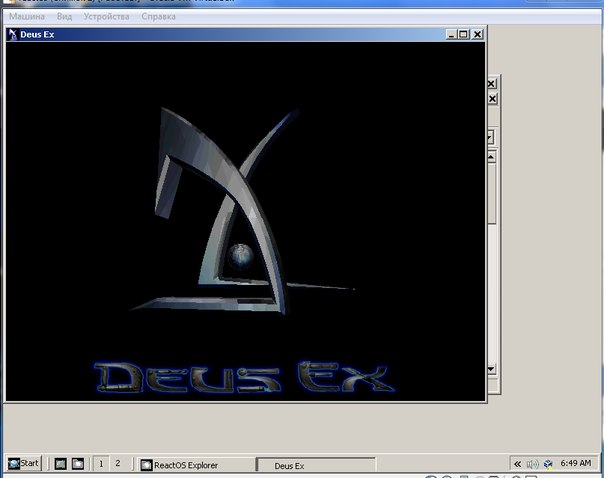Close the Deus Ex window
Viewport: 604px width, 478px height.
[x=477, y=34]
